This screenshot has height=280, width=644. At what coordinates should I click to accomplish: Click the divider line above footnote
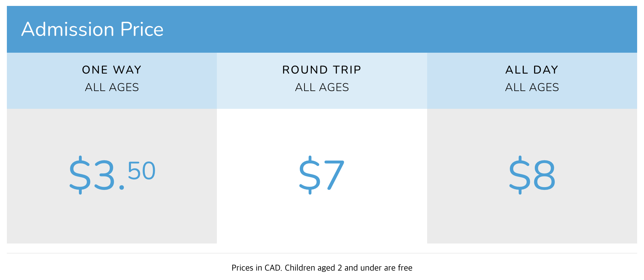322,253
